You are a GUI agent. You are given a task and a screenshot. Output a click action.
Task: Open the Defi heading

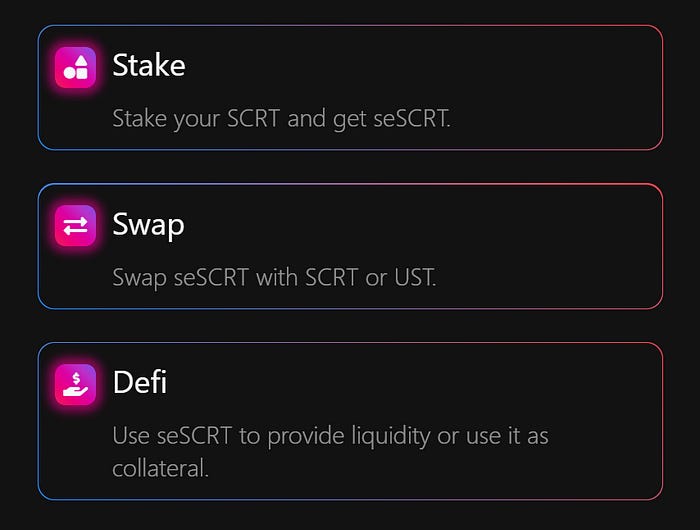coord(140,382)
